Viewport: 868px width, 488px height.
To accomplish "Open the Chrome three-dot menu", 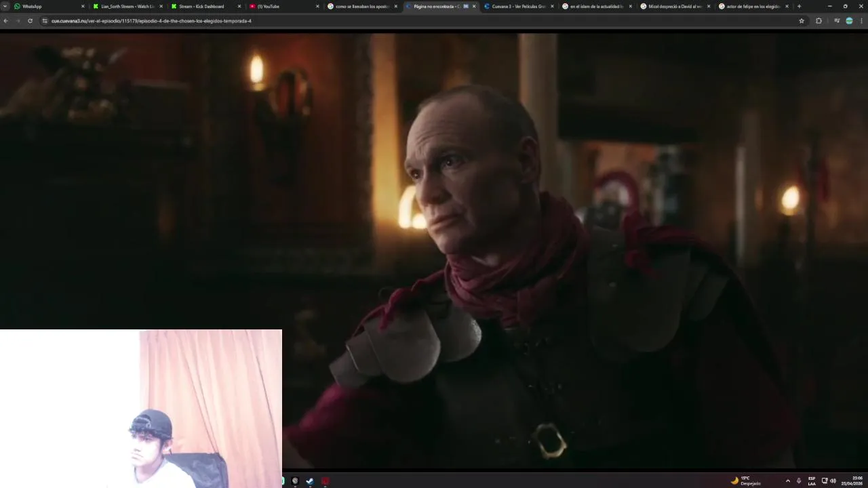I will [861, 21].
